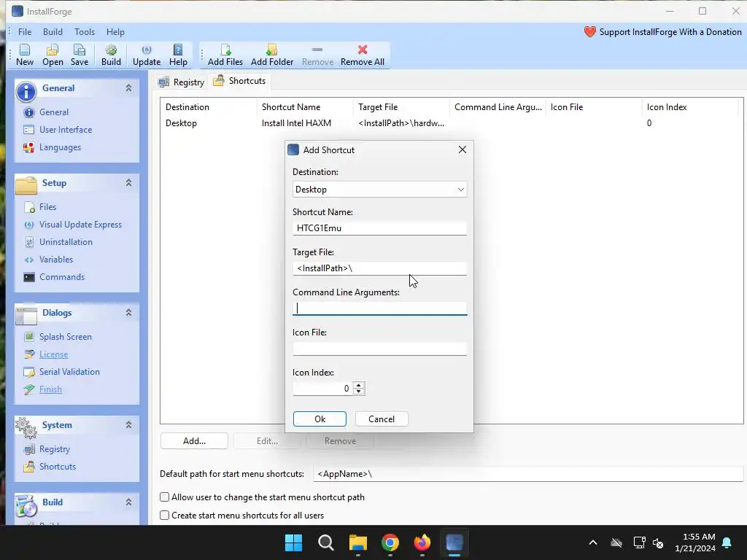This screenshot has width=747, height=560.
Task: Click the Add Files toolbar icon
Action: 225,55
